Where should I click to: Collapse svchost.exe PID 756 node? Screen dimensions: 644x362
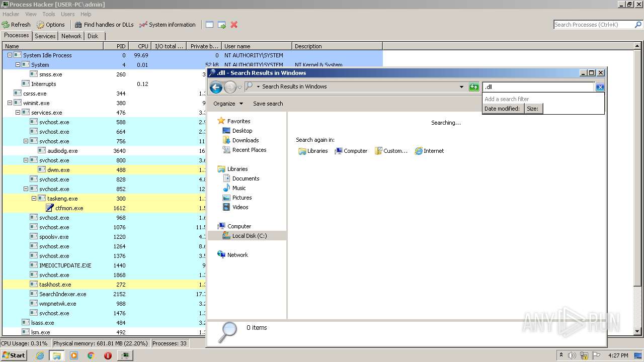(x=26, y=141)
